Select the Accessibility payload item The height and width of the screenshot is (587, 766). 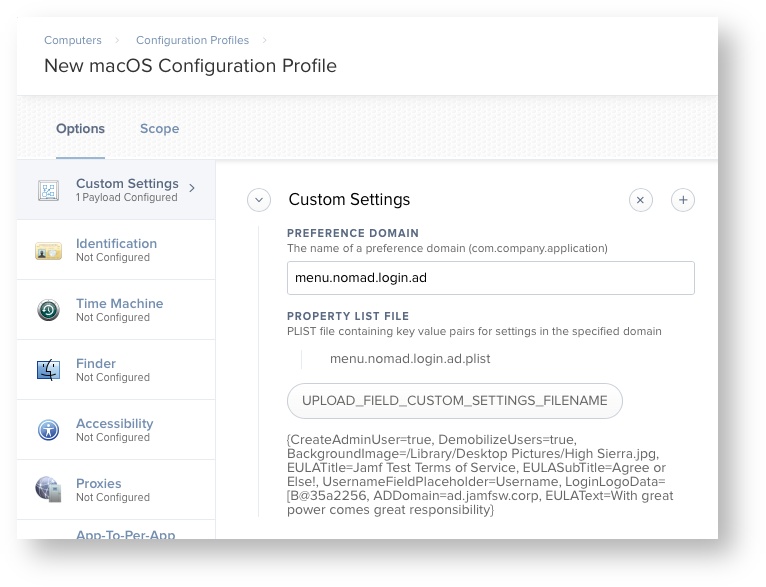(114, 429)
